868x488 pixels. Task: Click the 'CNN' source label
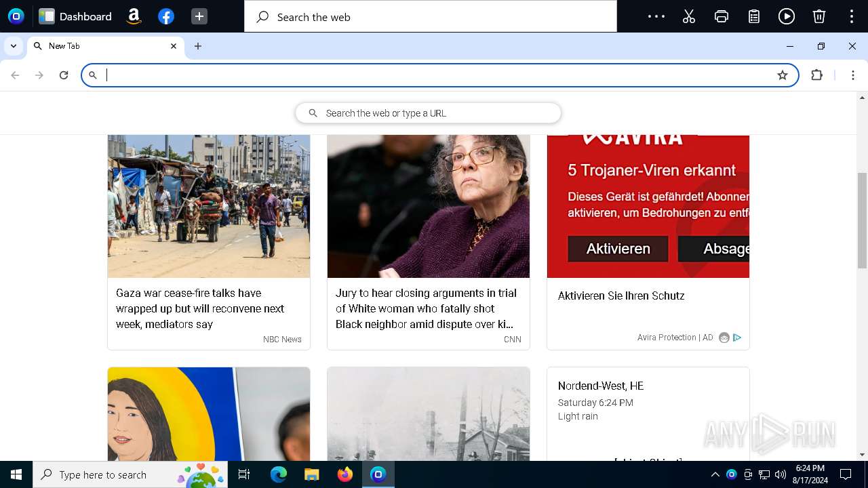(513, 340)
